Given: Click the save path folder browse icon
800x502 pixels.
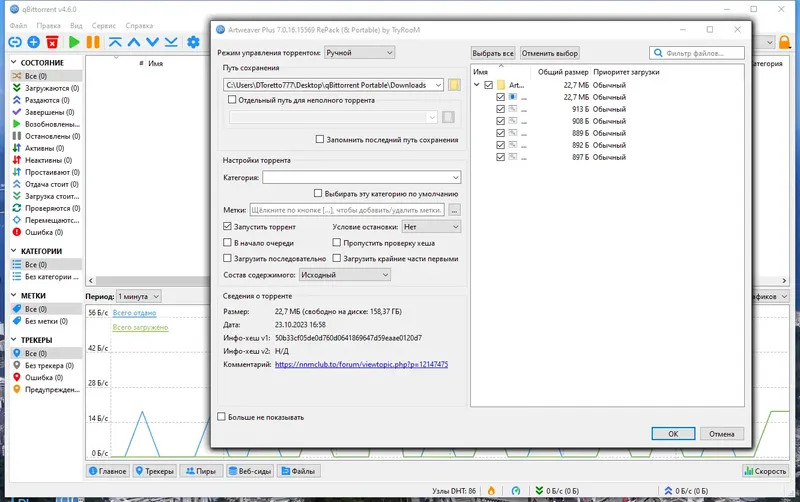Looking at the screenshot, I should tap(454, 85).
